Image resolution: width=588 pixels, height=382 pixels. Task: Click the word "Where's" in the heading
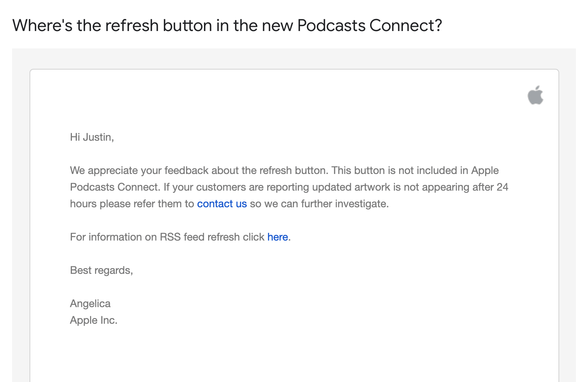pyautogui.click(x=42, y=26)
